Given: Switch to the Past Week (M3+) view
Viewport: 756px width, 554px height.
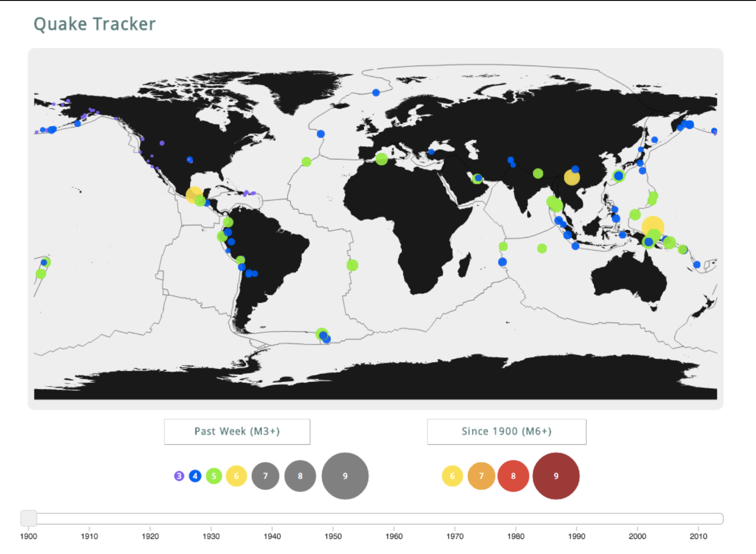Looking at the screenshot, I should (237, 432).
